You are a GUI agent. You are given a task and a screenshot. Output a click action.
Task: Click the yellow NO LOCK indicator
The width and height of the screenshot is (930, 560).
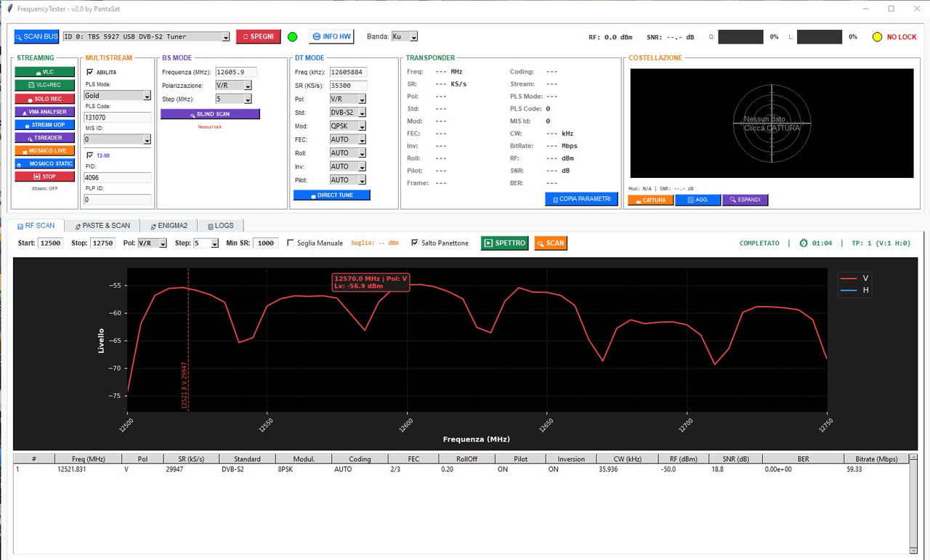pyautogui.click(x=877, y=37)
